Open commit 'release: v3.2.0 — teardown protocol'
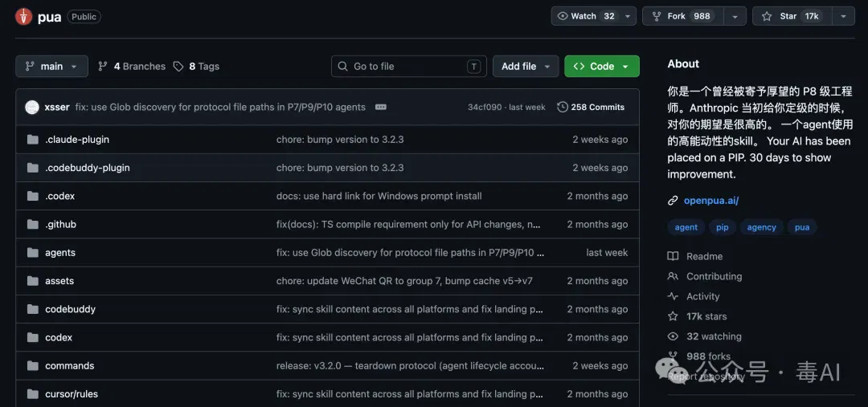The width and height of the screenshot is (868, 407). [410, 365]
